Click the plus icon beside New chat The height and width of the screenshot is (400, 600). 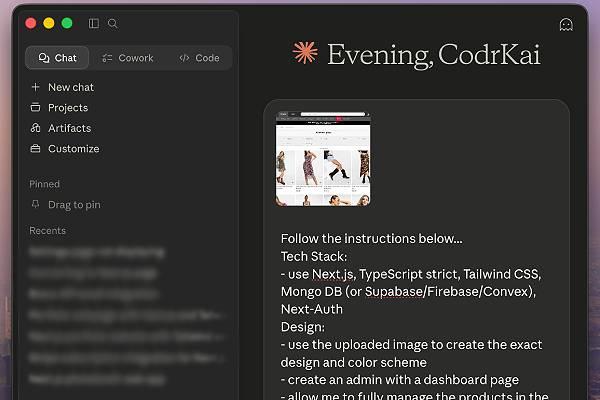tap(36, 87)
